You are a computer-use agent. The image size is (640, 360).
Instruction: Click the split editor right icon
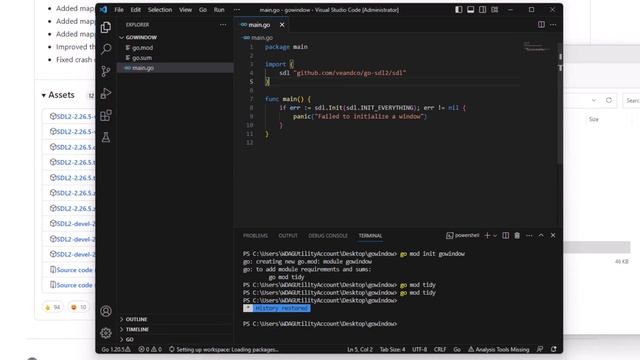coord(541,24)
